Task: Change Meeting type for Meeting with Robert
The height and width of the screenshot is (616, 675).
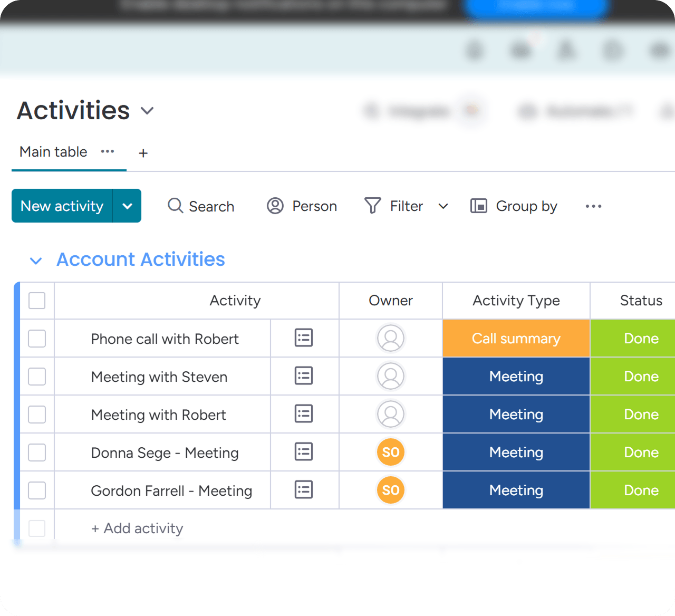Action: coord(516,414)
